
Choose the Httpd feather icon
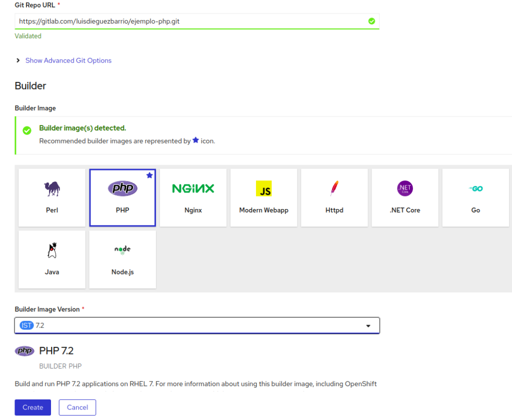tap(334, 188)
